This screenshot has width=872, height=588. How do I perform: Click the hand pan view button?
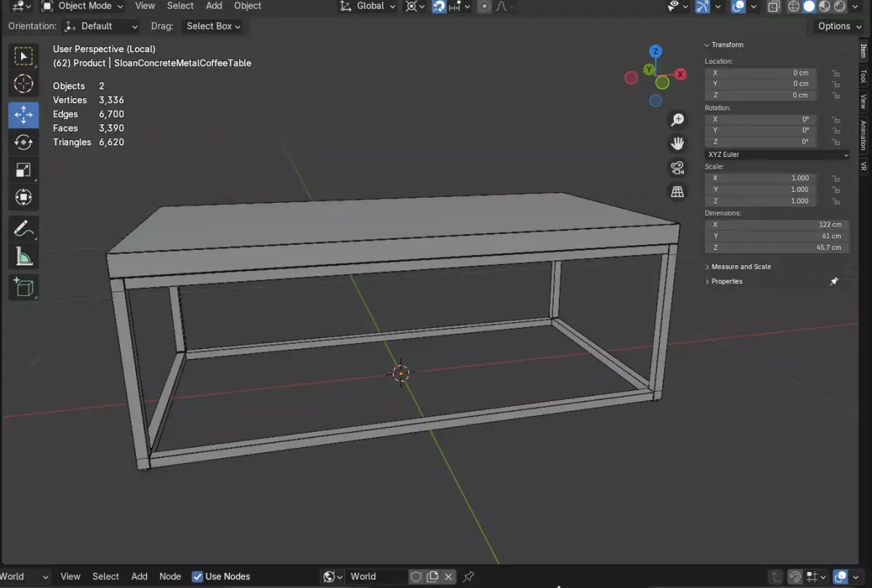pyautogui.click(x=677, y=144)
